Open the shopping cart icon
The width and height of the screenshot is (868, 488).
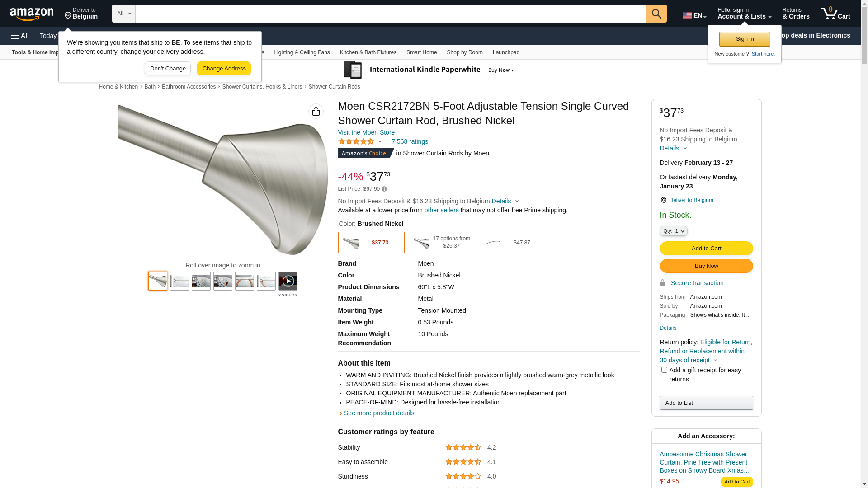pyautogui.click(x=835, y=14)
